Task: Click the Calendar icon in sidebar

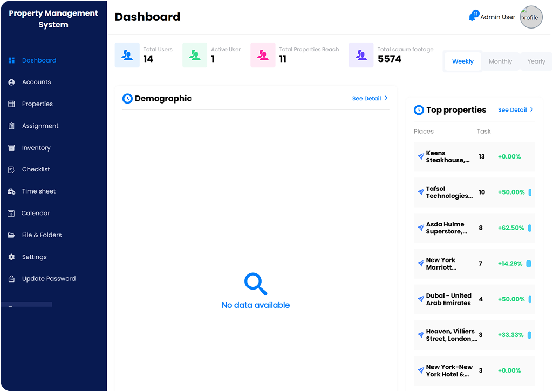Action: (x=11, y=214)
